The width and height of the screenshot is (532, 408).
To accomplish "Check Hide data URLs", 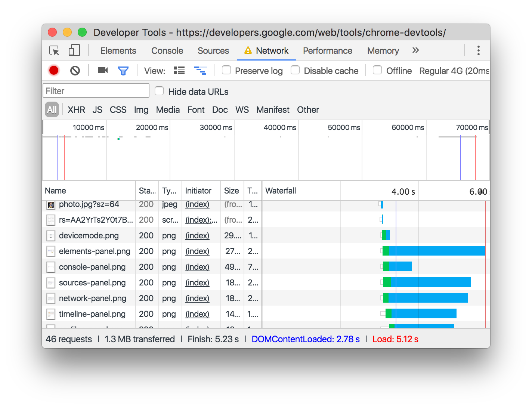I will tap(159, 91).
